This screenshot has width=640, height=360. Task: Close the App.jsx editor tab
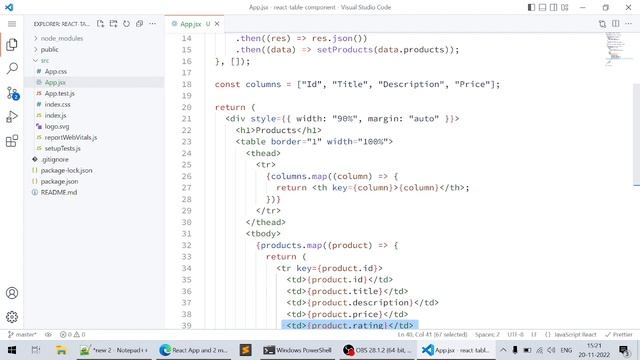[x=217, y=24]
